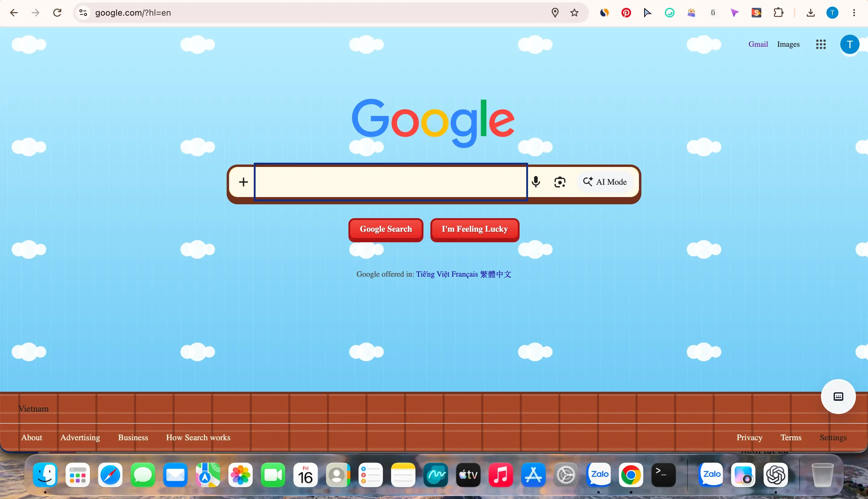Start voice search with microphone

(536, 182)
